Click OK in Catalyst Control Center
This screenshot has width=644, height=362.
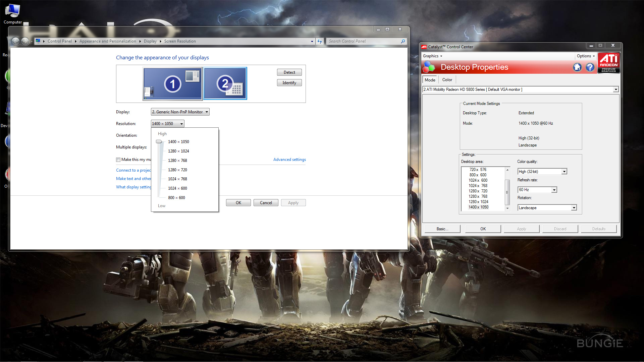click(x=483, y=229)
